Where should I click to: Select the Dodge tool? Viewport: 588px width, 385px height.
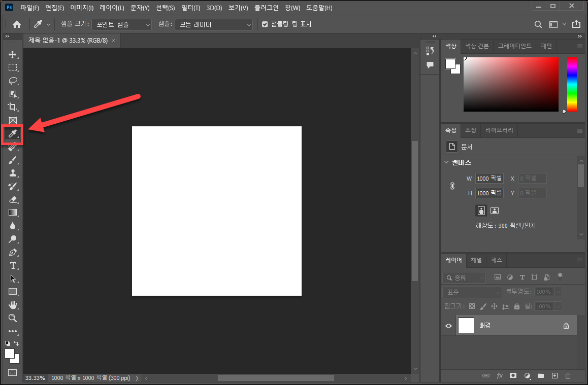(x=13, y=239)
